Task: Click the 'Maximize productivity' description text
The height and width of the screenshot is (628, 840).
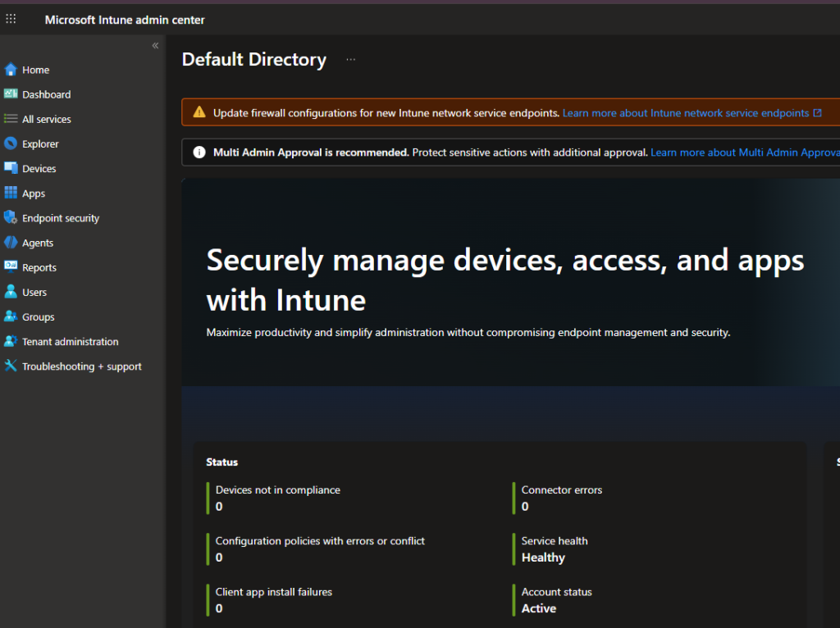Action: (468, 333)
